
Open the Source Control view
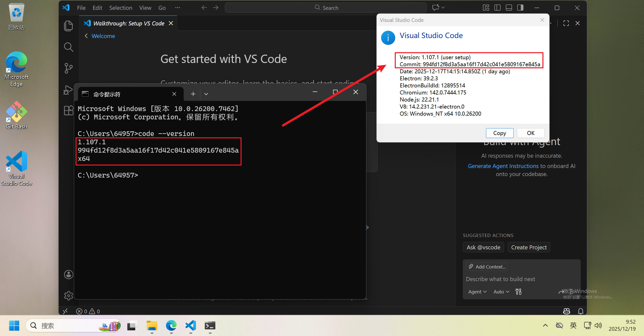(x=68, y=68)
